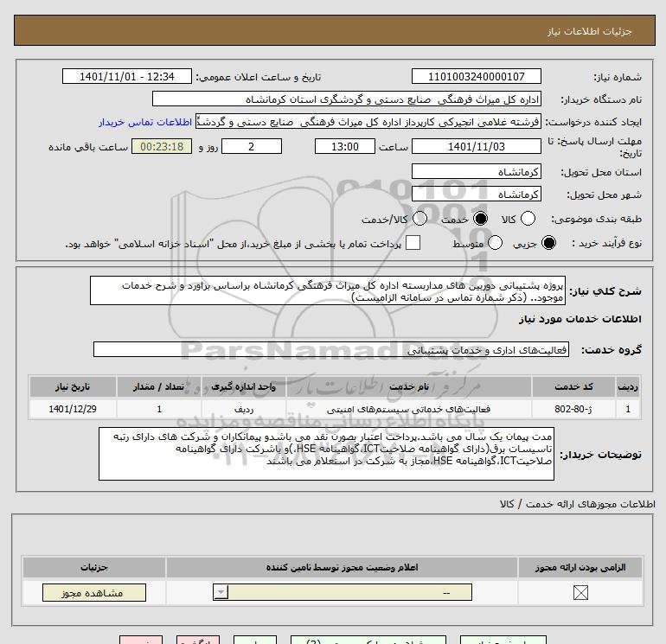Click the delivery city field کرمانشاه
This screenshot has height=644, width=666.
click(x=476, y=194)
